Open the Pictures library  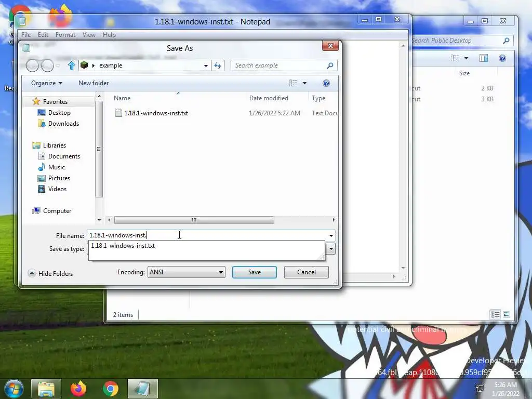click(59, 178)
